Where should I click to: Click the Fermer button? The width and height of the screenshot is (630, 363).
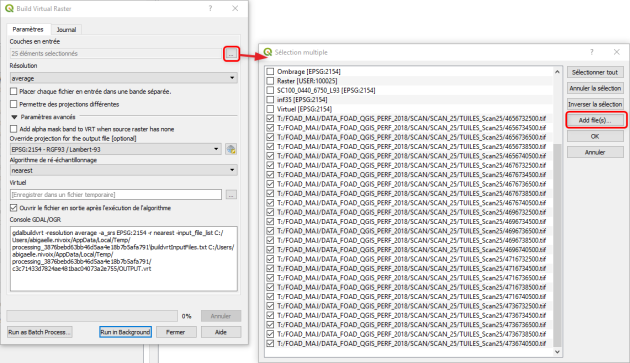tap(176, 332)
